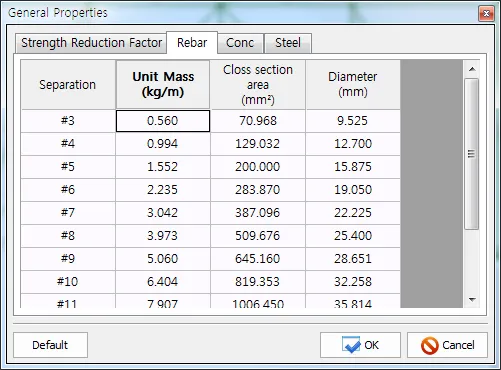Select the diameter cell 32.258
The image size is (501, 370).
(353, 282)
